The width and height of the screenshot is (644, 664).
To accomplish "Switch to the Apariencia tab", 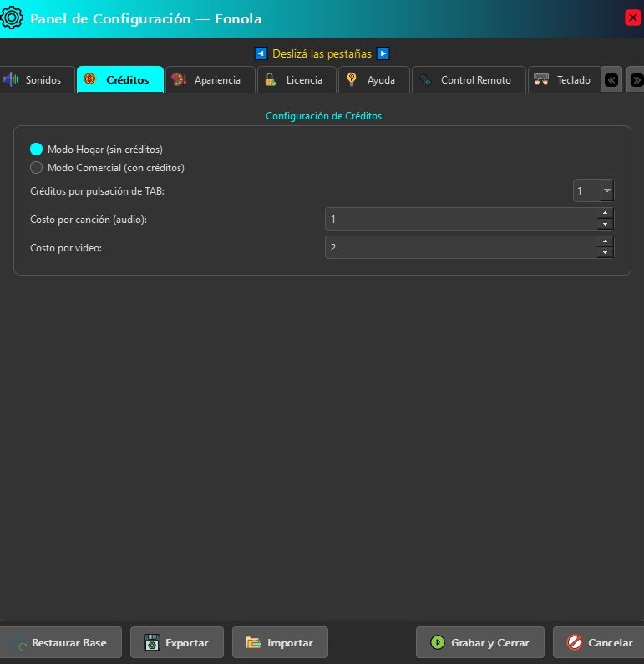I will coord(210,79).
